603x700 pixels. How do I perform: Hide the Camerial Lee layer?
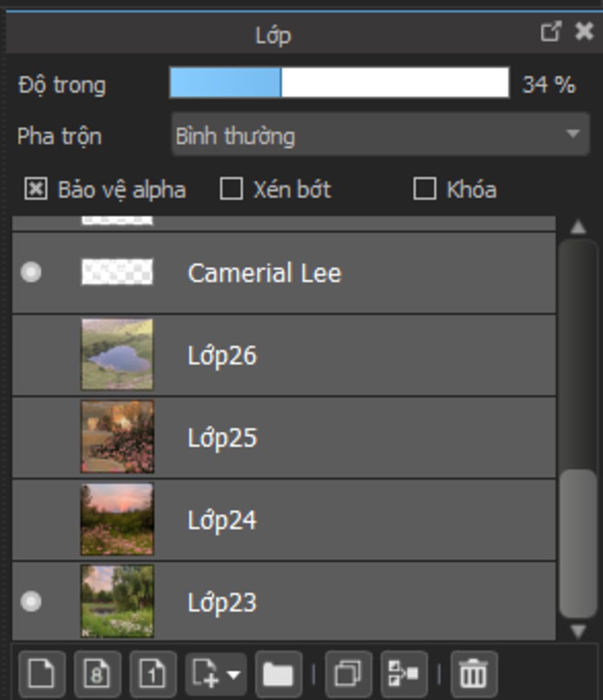pos(31,272)
